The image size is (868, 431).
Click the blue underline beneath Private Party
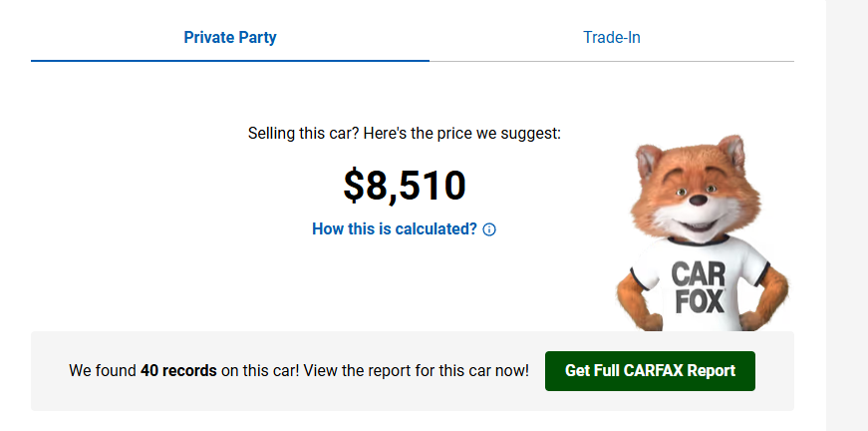(x=230, y=61)
